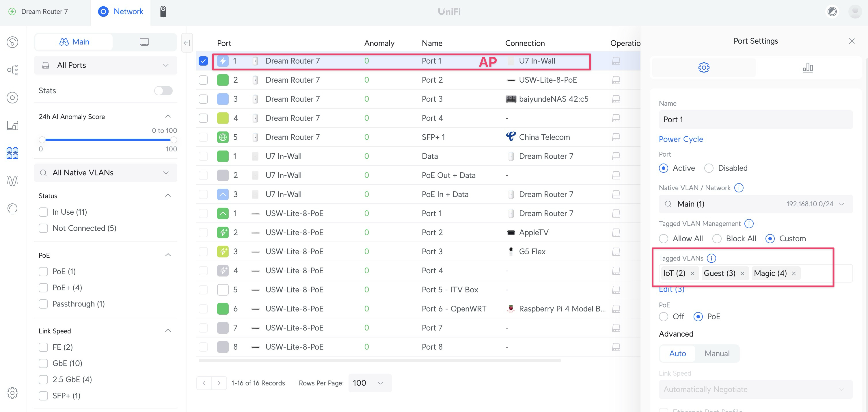Viewport: 868px width, 412px height.
Task: Select the Manual tab under Advanced
Action: [x=717, y=353]
